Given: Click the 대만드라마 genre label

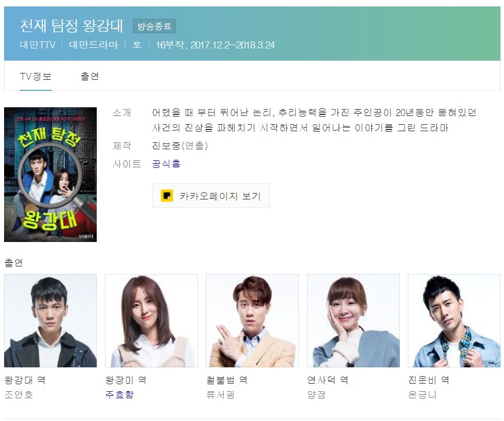Looking at the screenshot, I should [x=94, y=45].
